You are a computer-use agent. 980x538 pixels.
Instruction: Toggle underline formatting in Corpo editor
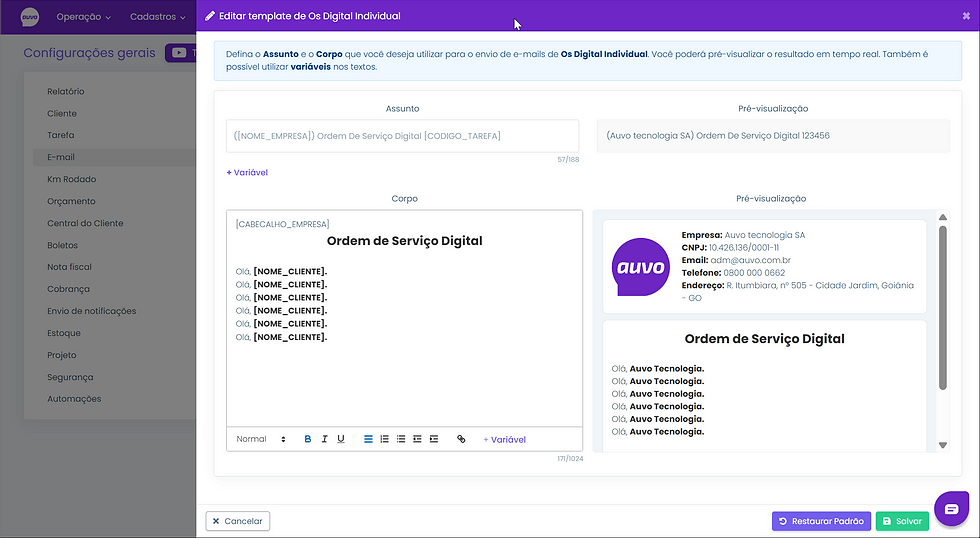pos(341,439)
